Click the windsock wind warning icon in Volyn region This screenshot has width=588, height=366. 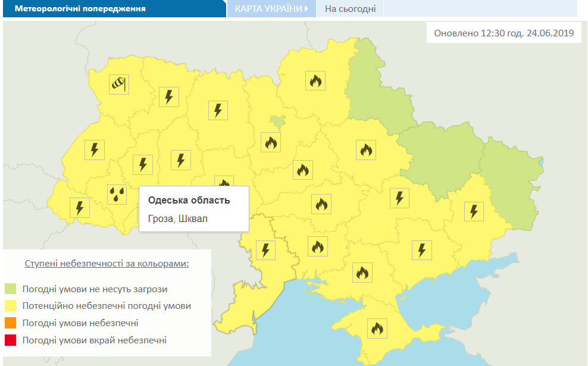119,85
